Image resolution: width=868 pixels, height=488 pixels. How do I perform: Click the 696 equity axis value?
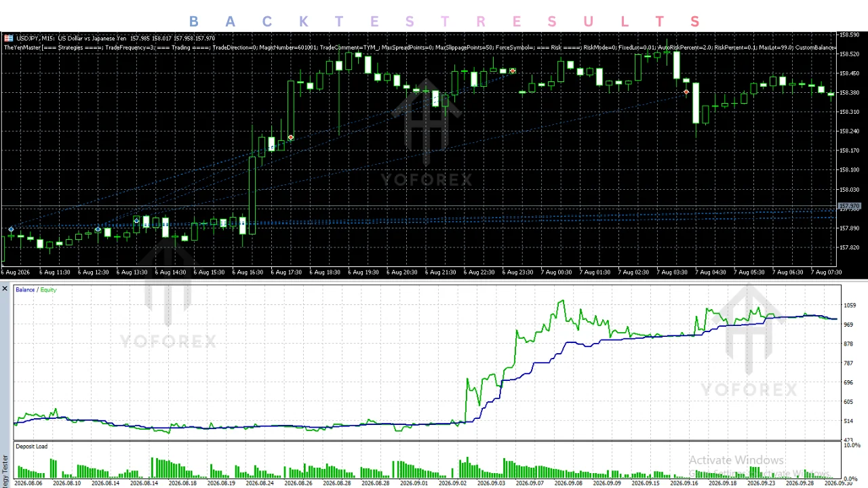(x=848, y=383)
